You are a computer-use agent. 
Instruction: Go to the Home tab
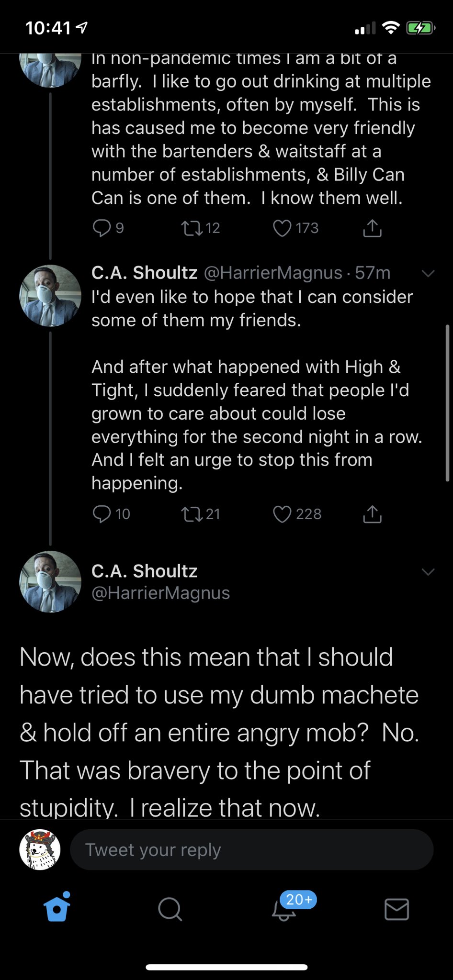point(57,909)
